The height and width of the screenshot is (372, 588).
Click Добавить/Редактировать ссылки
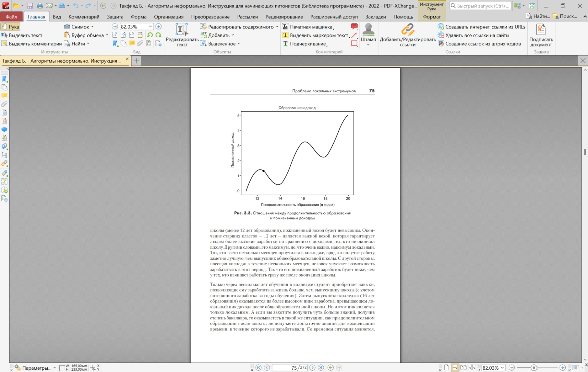408,35
